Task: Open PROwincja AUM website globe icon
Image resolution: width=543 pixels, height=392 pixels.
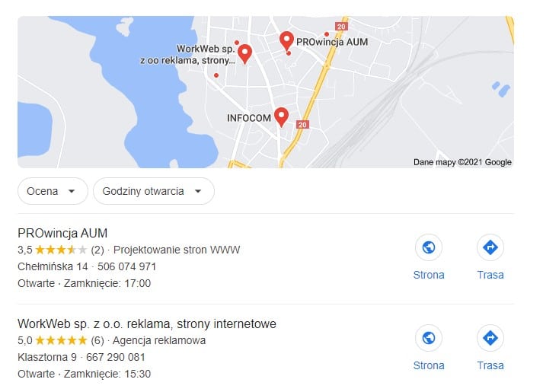Action: click(x=428, y=247)
